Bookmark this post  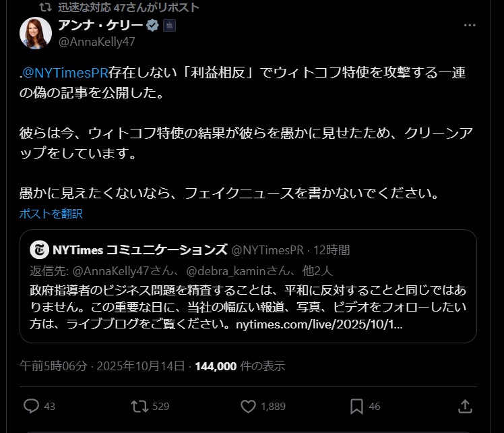coord(356,406)
